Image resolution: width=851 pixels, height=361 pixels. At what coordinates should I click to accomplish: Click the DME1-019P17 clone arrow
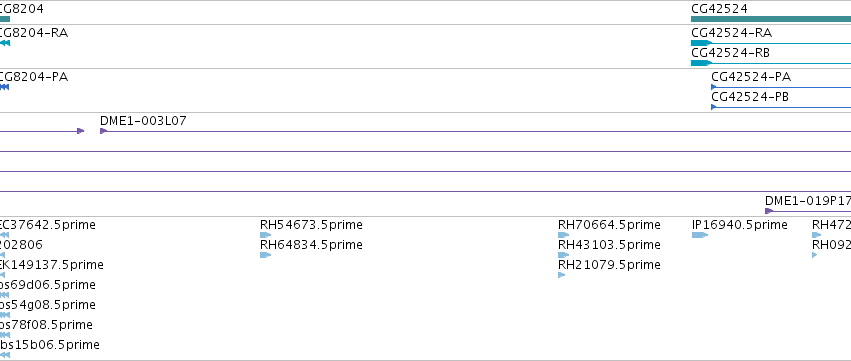pyautogui.click(x=808, y=211)
